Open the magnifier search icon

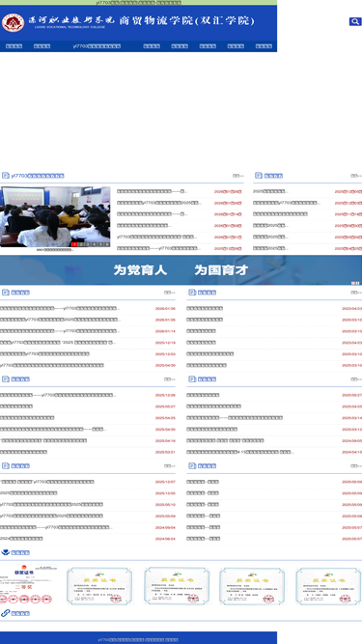click(354, 21)
